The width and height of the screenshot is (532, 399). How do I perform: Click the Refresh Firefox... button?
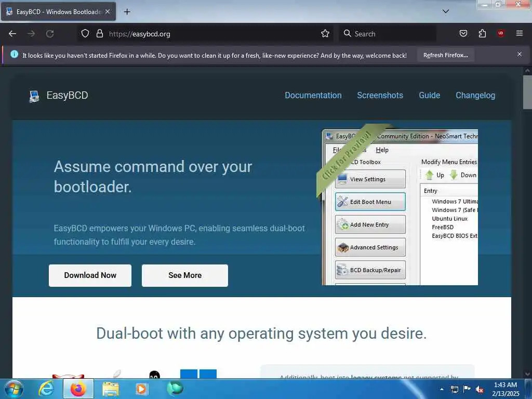click(x=445, y=55)
